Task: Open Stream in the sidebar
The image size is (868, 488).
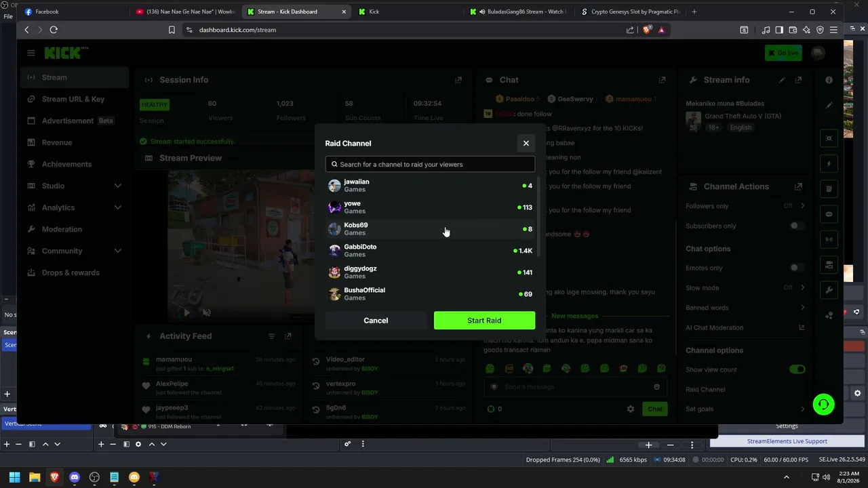Action: [x=74, y=77]
